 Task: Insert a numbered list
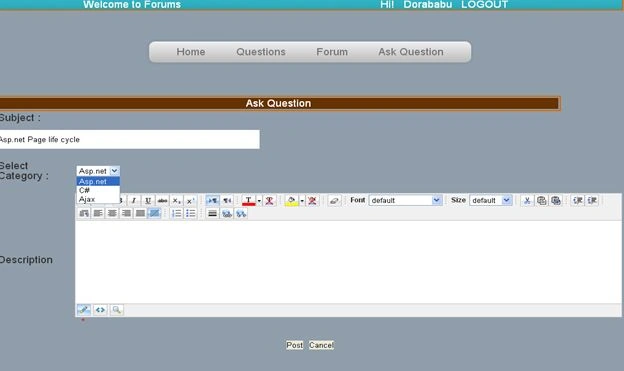click(x=176, y=214)
